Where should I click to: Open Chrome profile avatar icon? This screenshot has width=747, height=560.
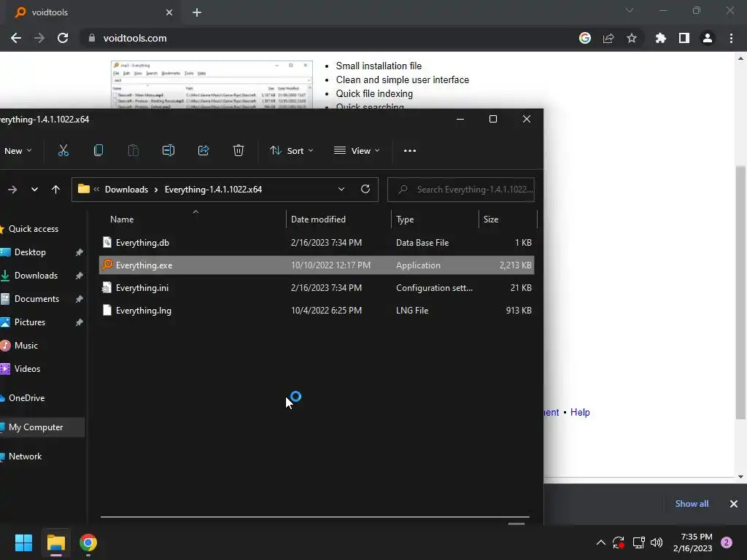coord(708,38)
